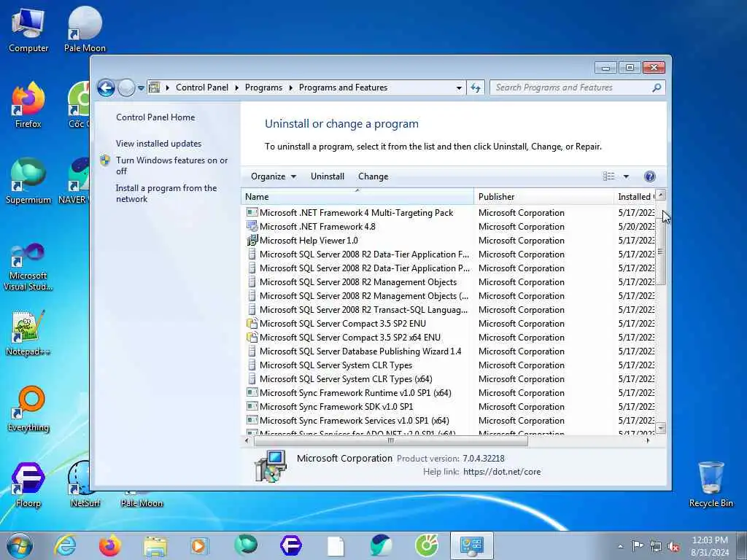Open View installed updates link
Image resolution: width=747 pixels, height=560 pixels.
click(x=158, y=144)
